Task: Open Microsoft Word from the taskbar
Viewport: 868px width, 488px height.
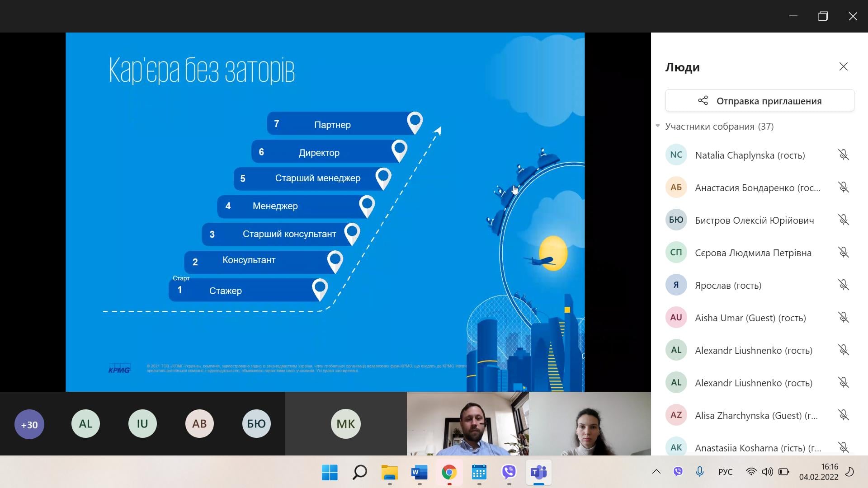Action: click(419, 472)
